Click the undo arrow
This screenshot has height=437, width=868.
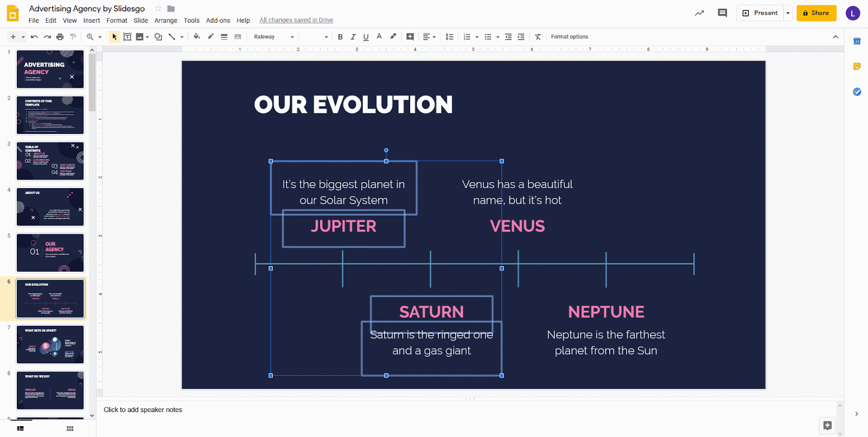pyautogui.click(x=35, y=37)
